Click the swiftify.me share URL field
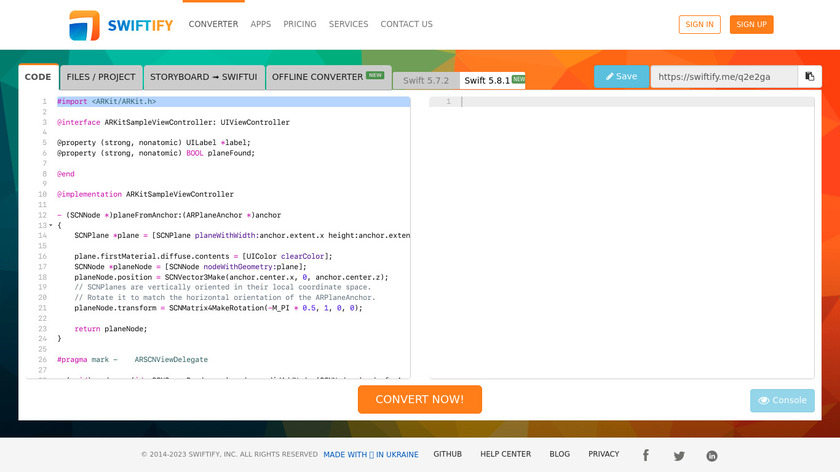Viewport: 840px width, 472px height. pos(723,77)
